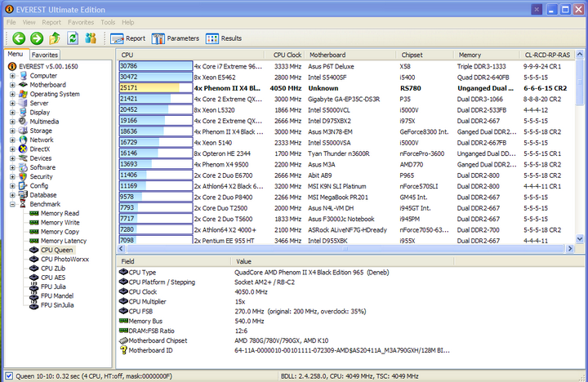Select the highlighted 25171 score bar

pos(156,88)
